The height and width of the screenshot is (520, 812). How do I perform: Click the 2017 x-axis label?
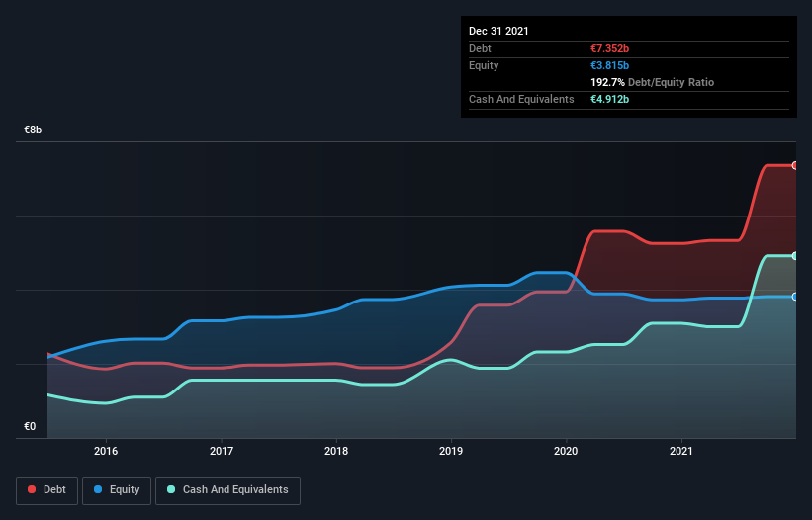pos(222,451)
